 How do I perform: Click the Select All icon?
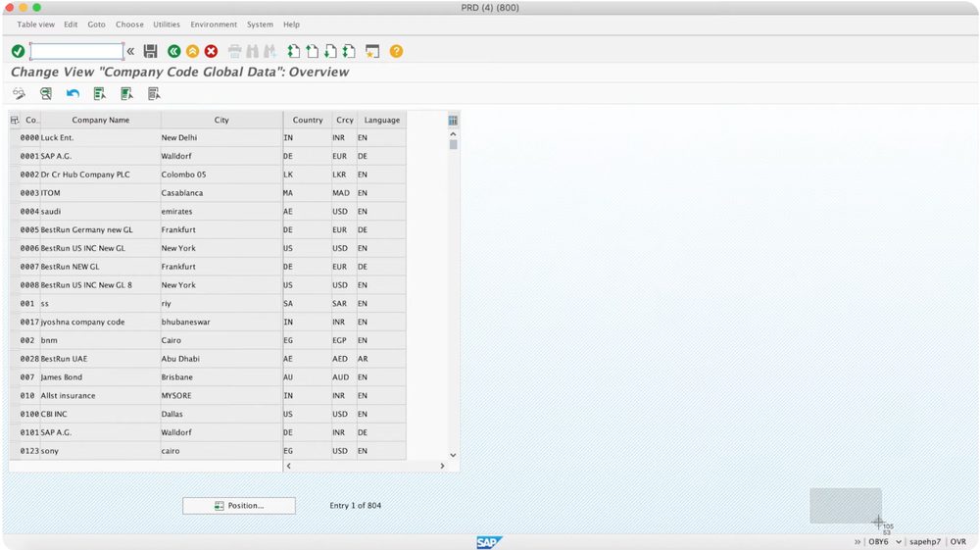click(x=99, y=94)
